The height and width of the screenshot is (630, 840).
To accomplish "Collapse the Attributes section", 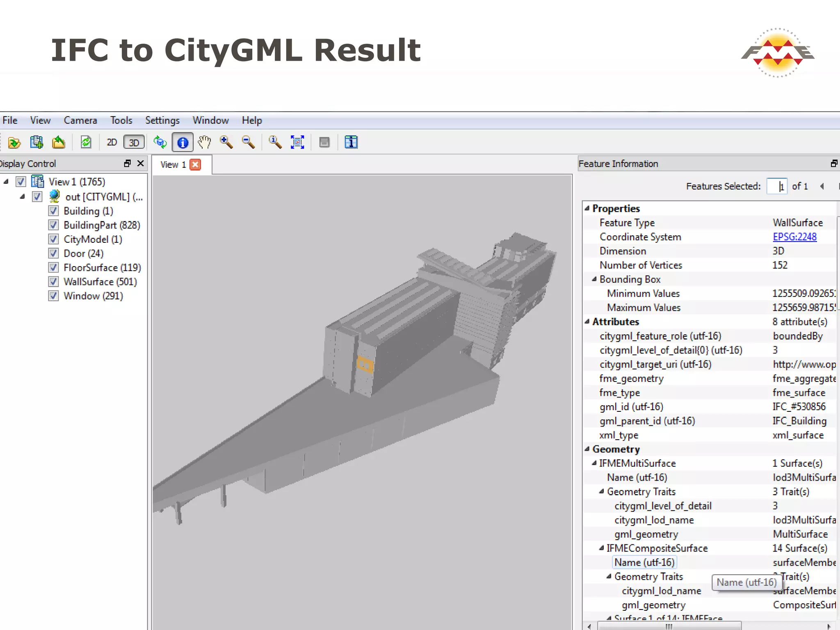I will [587, 322].
